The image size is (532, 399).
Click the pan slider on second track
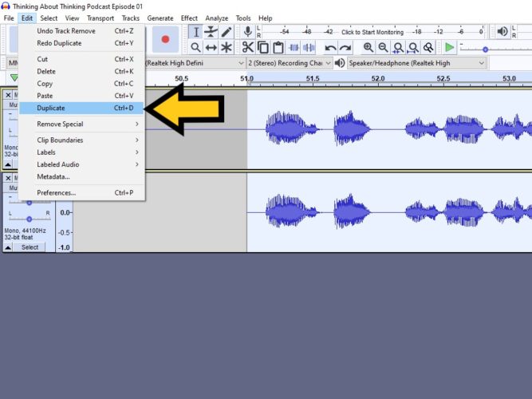(30, 219)
